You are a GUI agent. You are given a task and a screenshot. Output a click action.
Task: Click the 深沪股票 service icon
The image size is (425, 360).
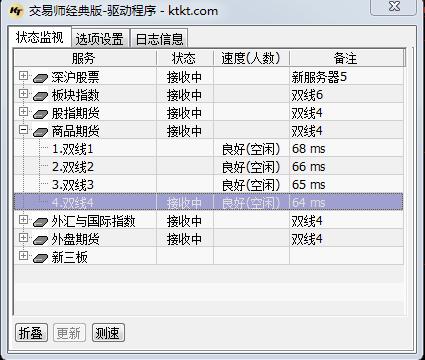pyautogui.click(x=41, y=78)
